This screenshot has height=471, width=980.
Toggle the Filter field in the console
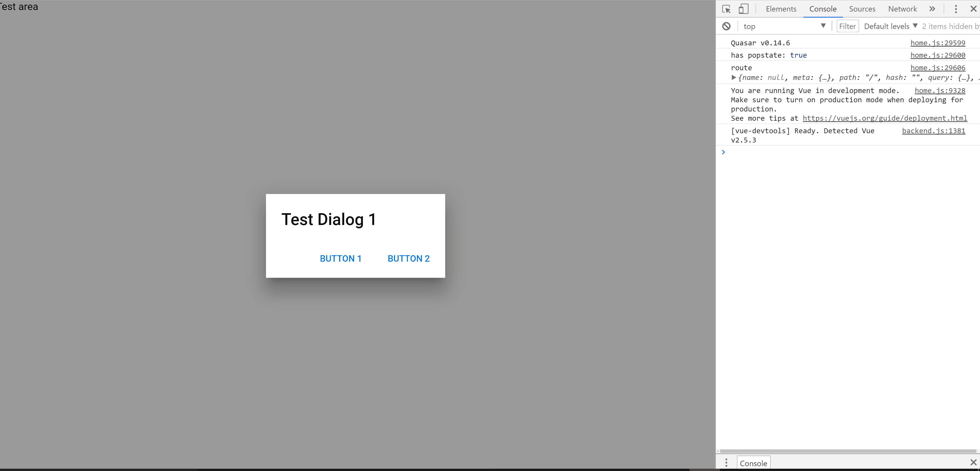847,26
